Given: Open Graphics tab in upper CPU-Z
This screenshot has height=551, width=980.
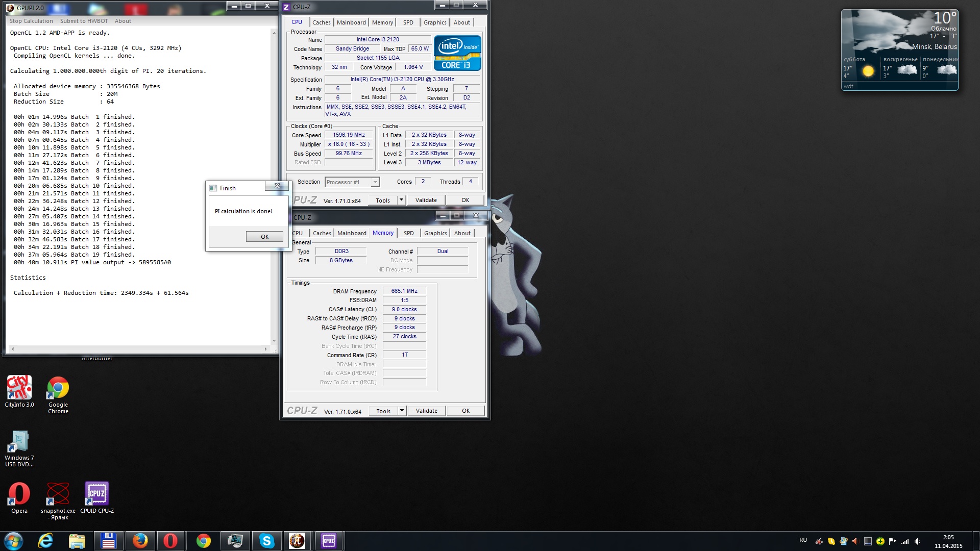Looking at the screenshot, I should [435, 22].
